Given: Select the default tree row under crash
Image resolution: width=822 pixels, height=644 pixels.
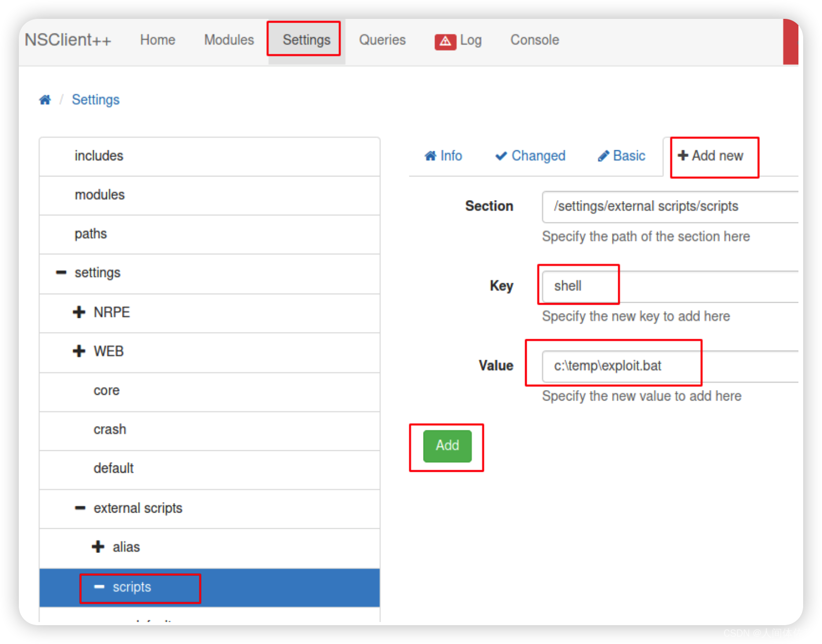Looking at the screenshot, I should click(x=209, y=469).
